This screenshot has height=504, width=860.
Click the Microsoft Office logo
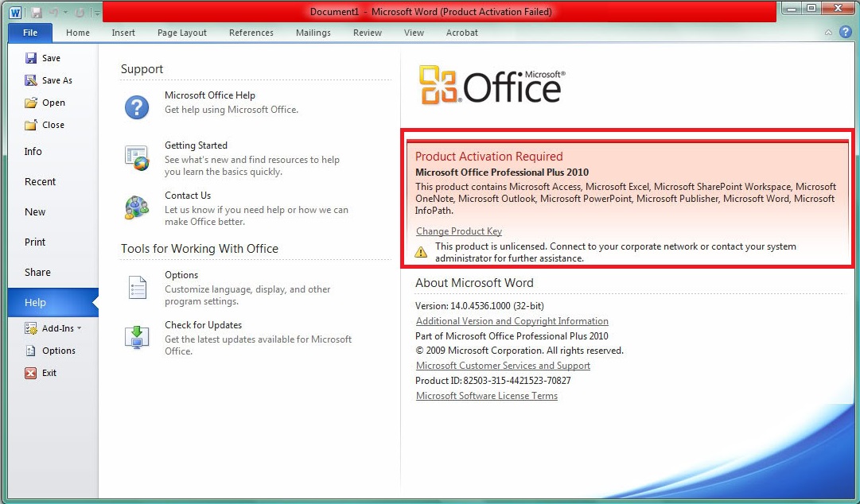pos(492,85)
